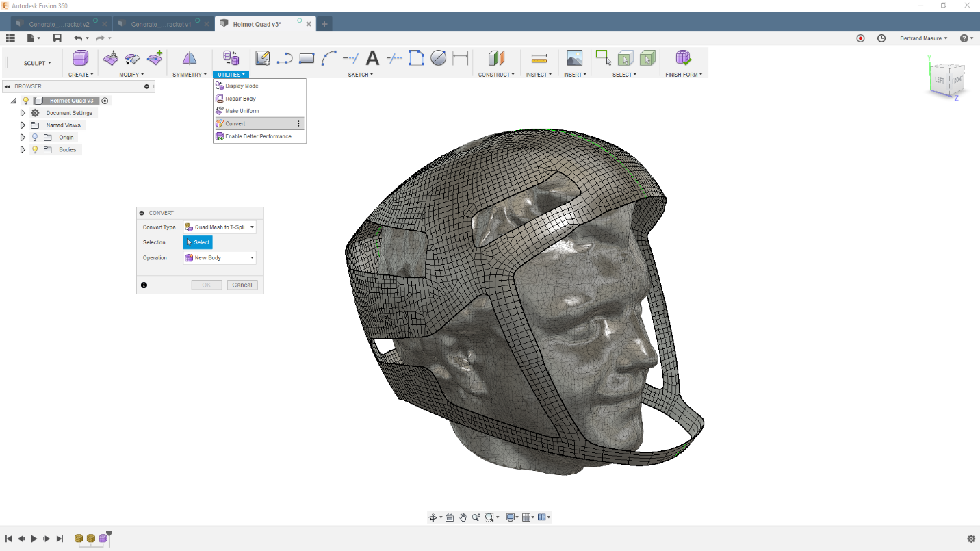Toggle visibility of the Bodies folder
The image size is (980, 551).
34,149
